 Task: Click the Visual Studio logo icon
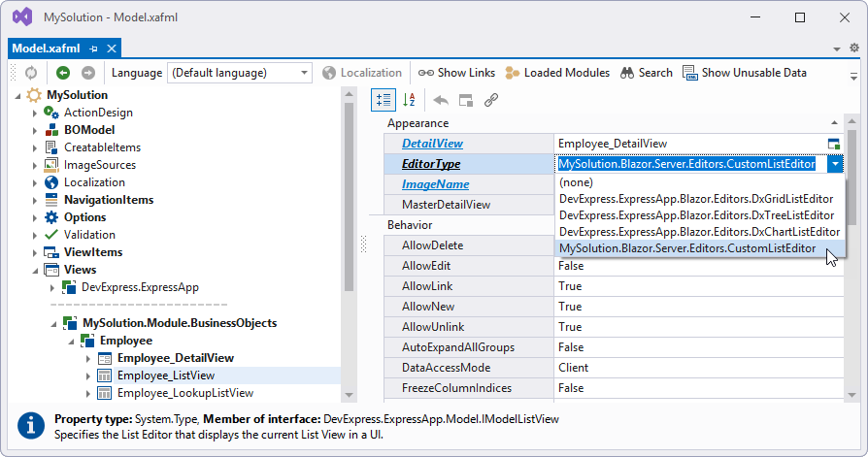(22, 17)
